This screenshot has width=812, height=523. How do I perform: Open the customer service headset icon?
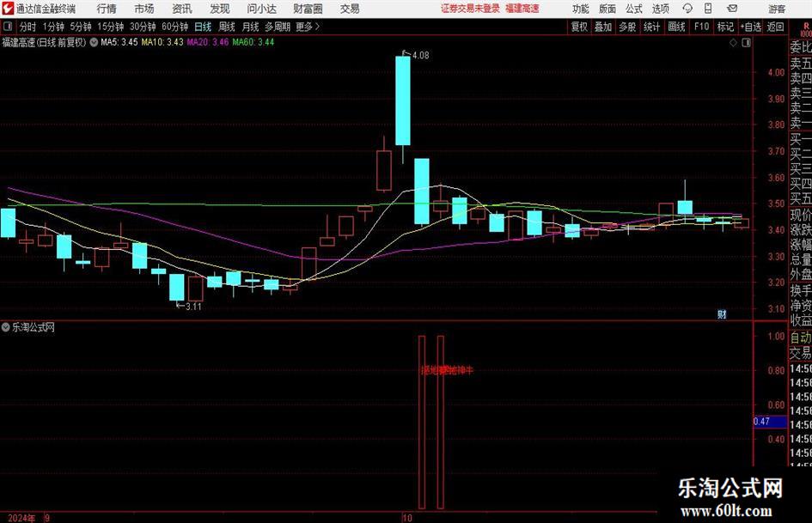pos(687,9)
